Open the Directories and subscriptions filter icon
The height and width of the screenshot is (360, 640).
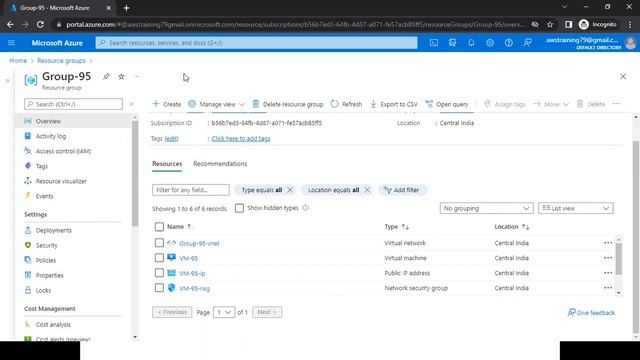point(452,43)
